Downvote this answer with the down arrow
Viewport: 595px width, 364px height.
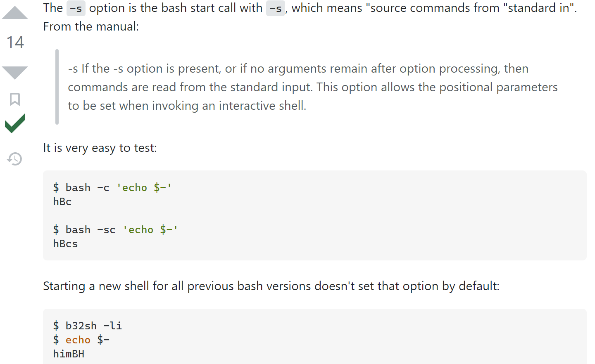tap(15, 72)
